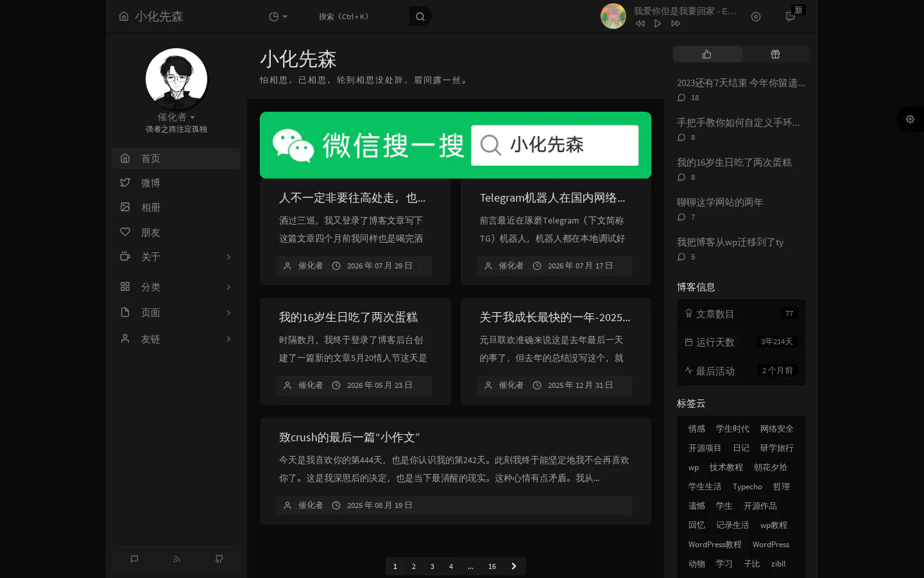Click the author avatar in sidebar

(x=176, y=79)
